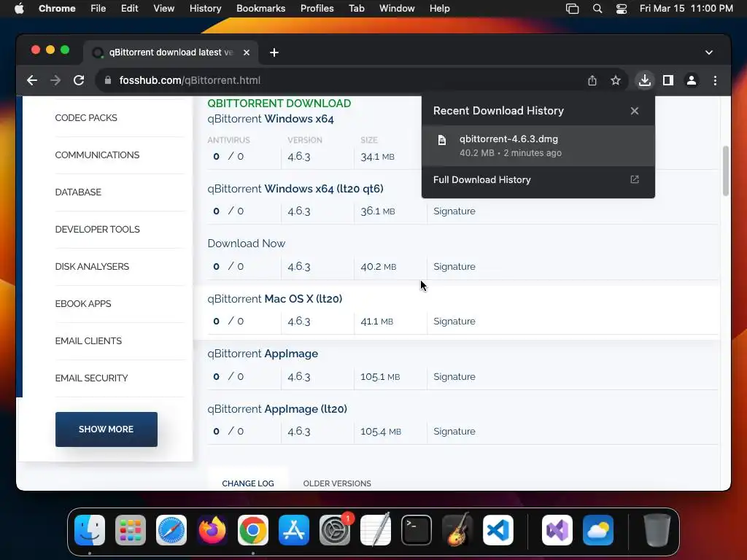This screenshot has height=560, width=747.
Task: Select DISK ANALYSERS category
Action: (92, 267)
